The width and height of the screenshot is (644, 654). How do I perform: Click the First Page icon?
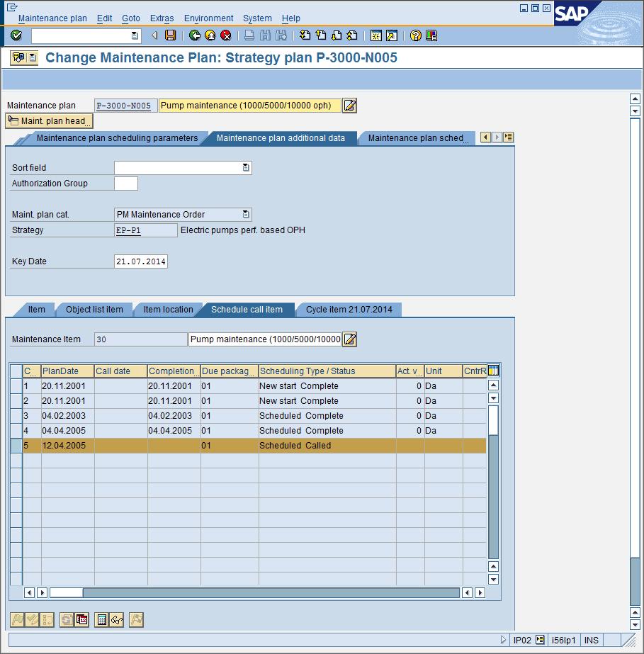[x=305, y=35]
